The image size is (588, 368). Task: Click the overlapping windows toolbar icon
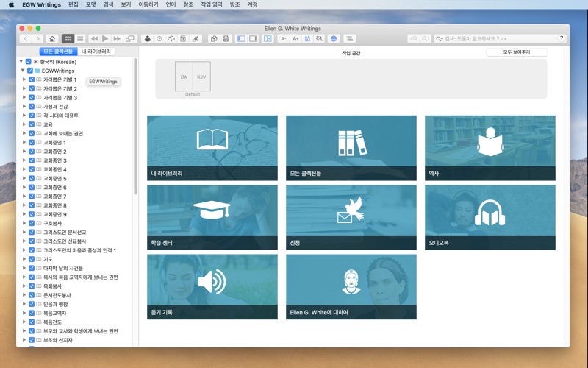coord(130,39)
